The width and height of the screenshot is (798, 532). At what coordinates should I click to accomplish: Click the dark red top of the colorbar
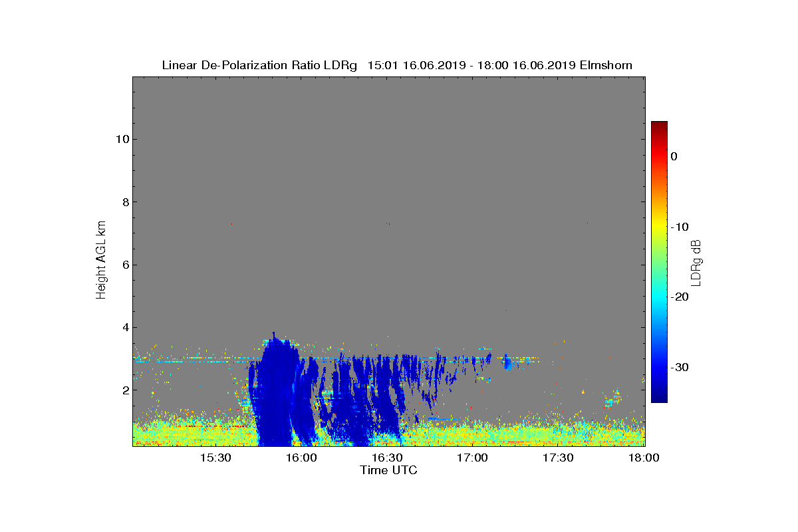coord(659,125)
